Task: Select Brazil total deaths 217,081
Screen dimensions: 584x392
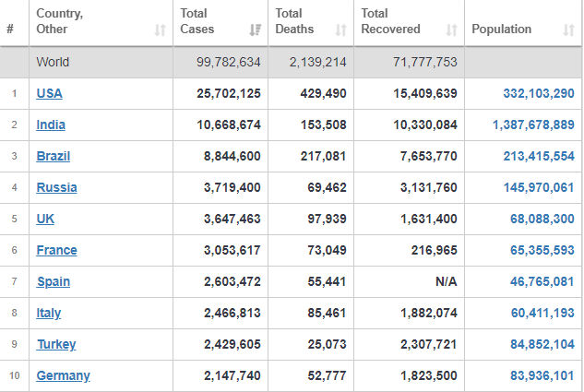Action: tap(323, 156)
